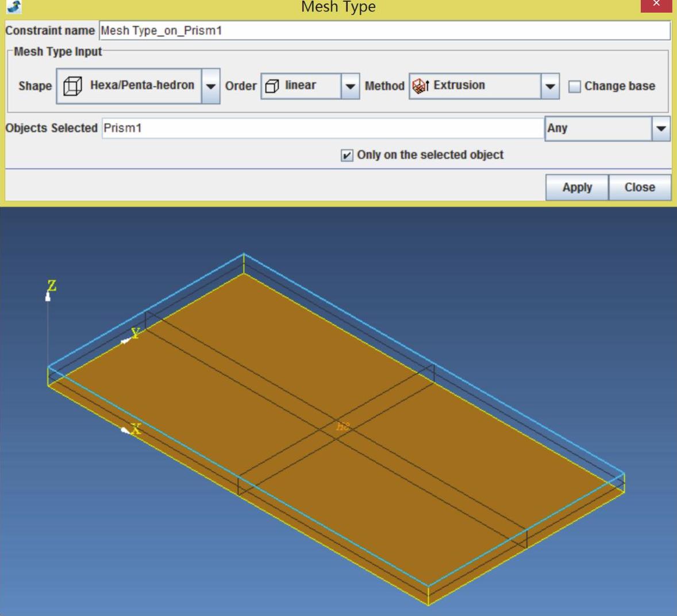This screenshot has width=677, height=616.
Task: Expand the Any object filter dropdown
Action: coord(661,129)
